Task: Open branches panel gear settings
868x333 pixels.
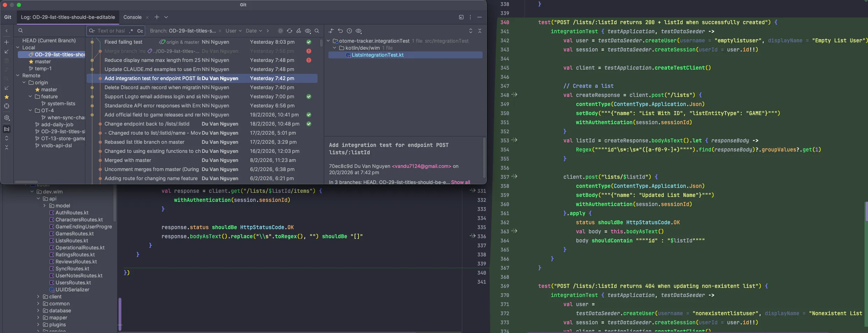Action: [x=7, y=118]
